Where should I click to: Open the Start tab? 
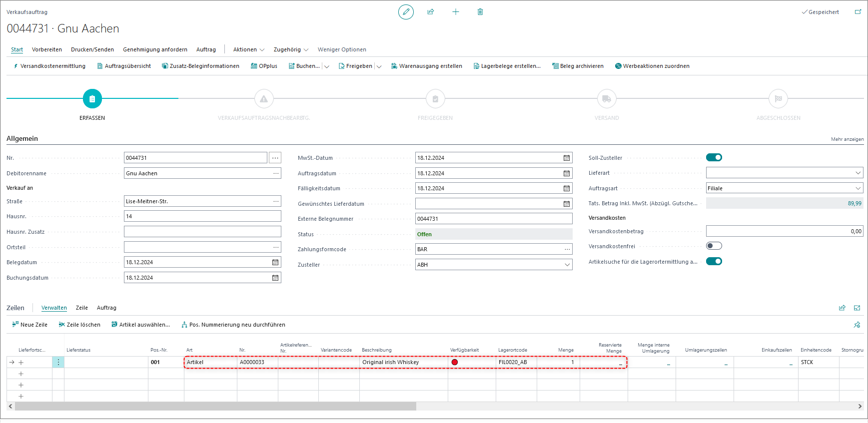coord(17,49)
